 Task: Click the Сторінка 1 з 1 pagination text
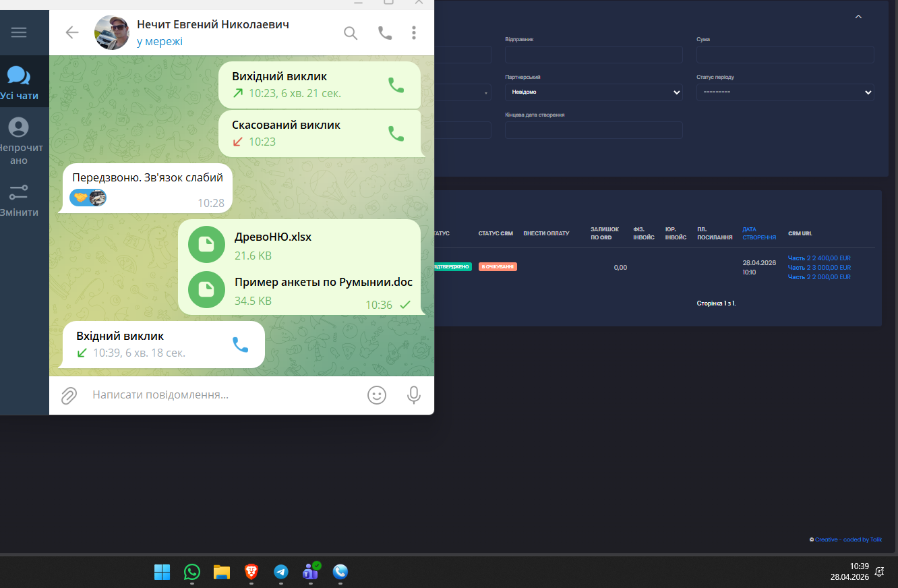click(716, 303)
